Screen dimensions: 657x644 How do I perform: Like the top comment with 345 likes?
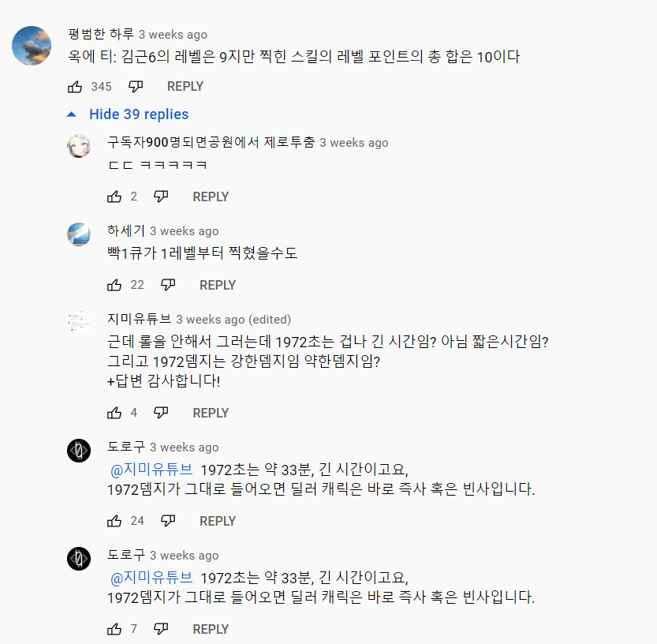coord(75,87)
